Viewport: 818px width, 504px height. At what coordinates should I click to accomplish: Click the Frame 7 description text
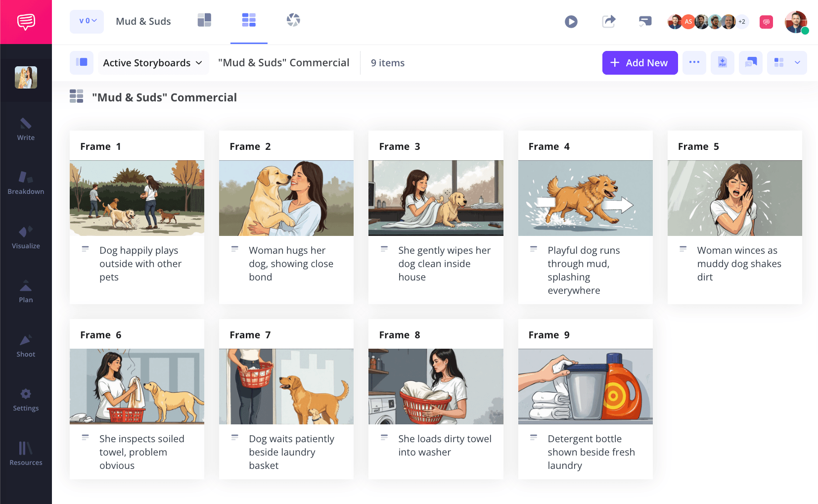pos(291,452)
